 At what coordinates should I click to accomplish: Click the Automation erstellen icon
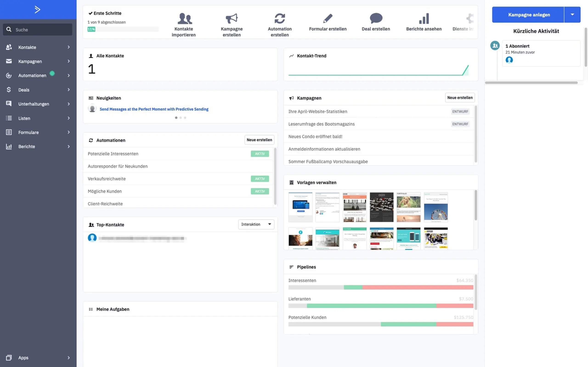coord(280,19)
